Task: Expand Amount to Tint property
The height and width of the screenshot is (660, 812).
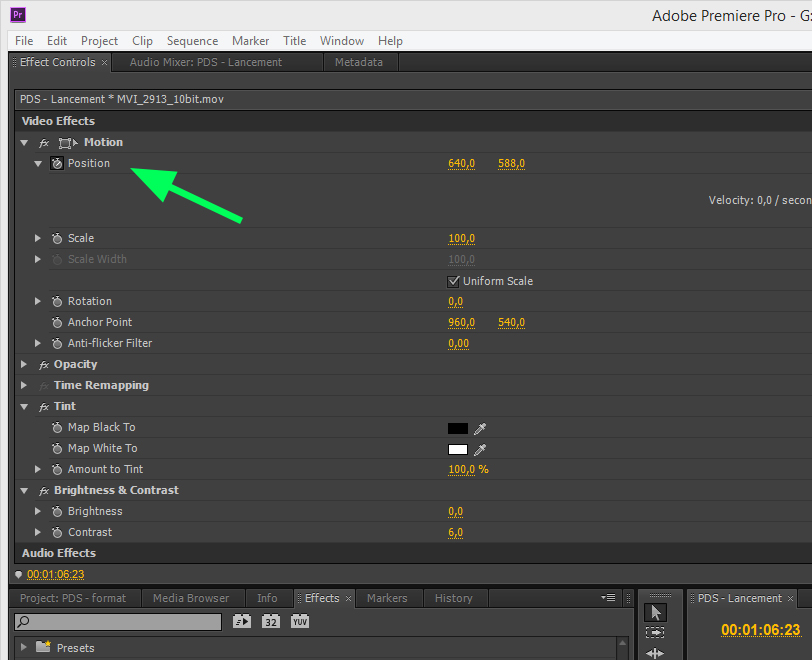Action: pos(38,469)
